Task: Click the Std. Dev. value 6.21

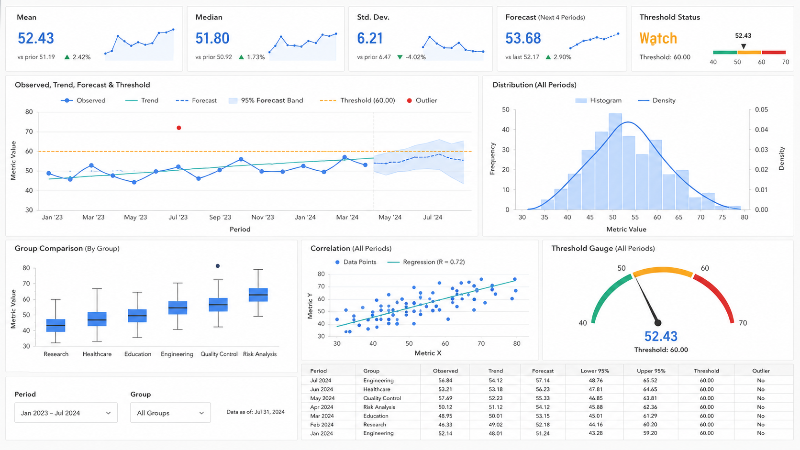Action: pos(369,38)
